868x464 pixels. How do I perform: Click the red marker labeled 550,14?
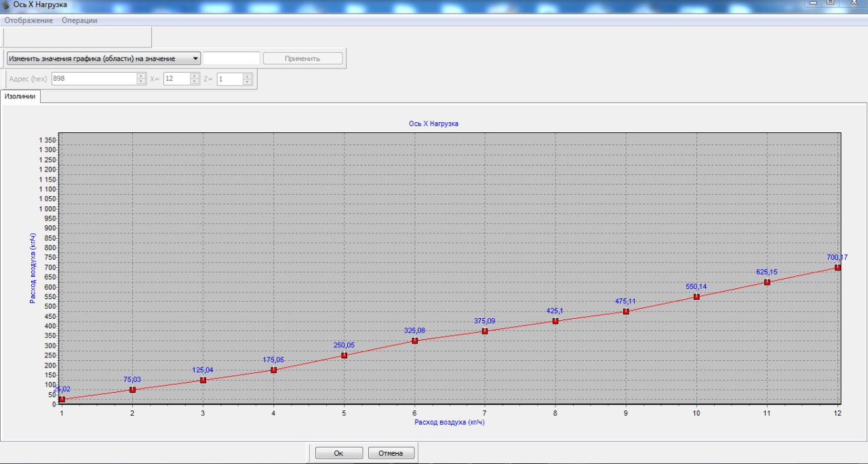click(x=696, y=296)
